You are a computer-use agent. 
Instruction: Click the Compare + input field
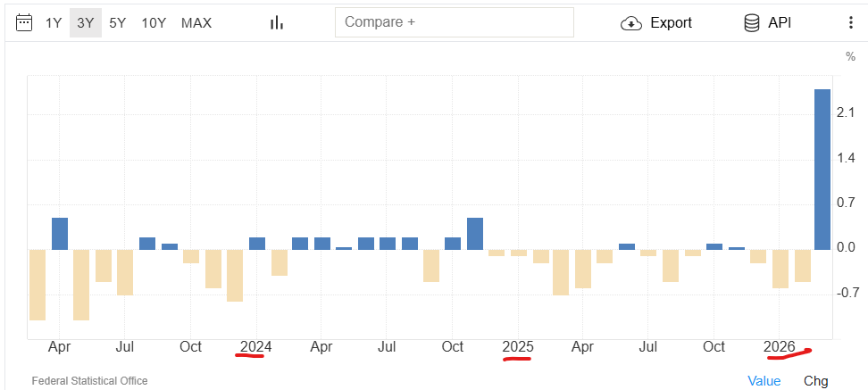tap(454, 22)
